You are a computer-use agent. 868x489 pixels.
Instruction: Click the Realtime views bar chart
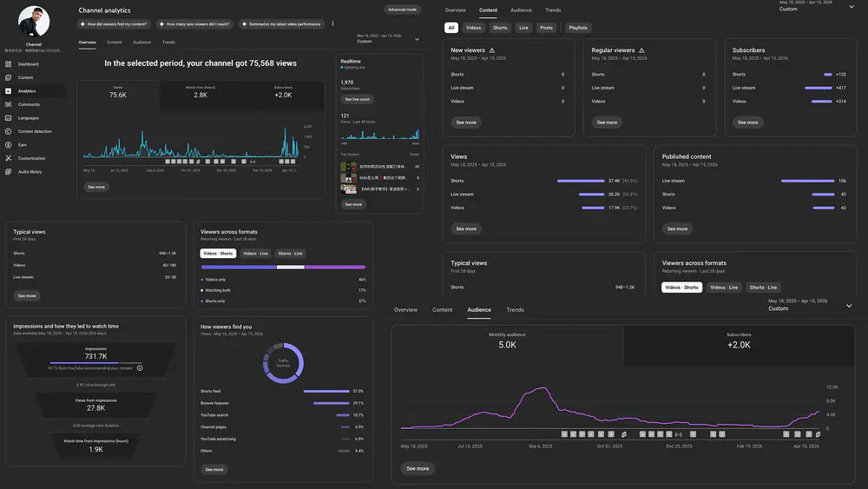click(380, 134)
